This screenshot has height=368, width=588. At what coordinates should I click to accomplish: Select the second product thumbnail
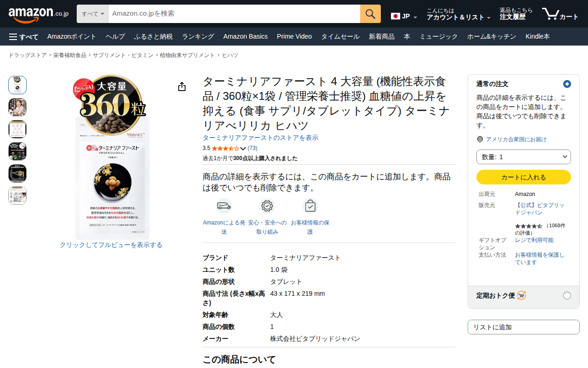[x=17, y=107]
